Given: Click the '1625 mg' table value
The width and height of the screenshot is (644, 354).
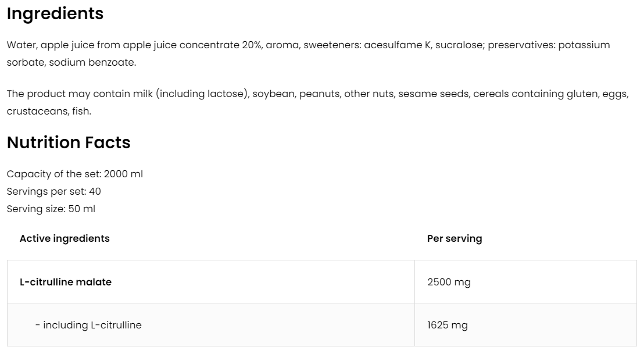Looking at the screenshot, I should coord(448,325).
